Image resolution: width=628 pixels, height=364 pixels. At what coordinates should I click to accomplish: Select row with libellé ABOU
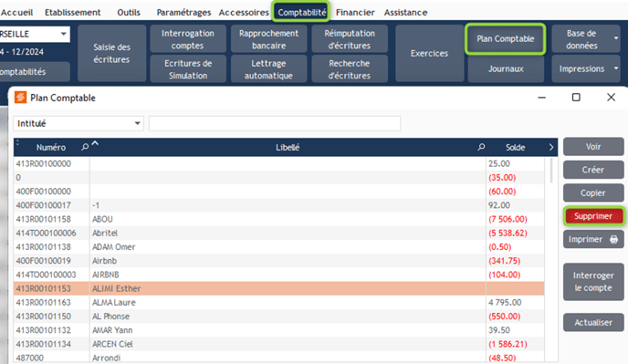[278, 219]
